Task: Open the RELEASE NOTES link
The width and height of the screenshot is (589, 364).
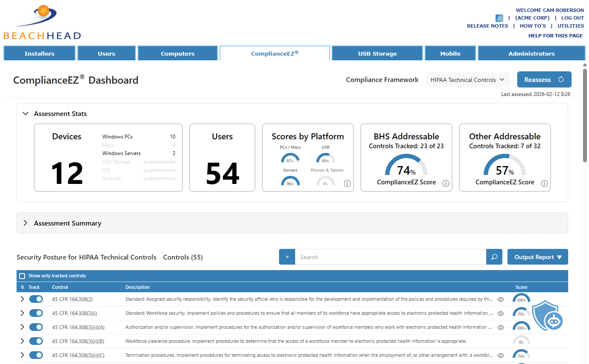Action: tap(487, 25)
